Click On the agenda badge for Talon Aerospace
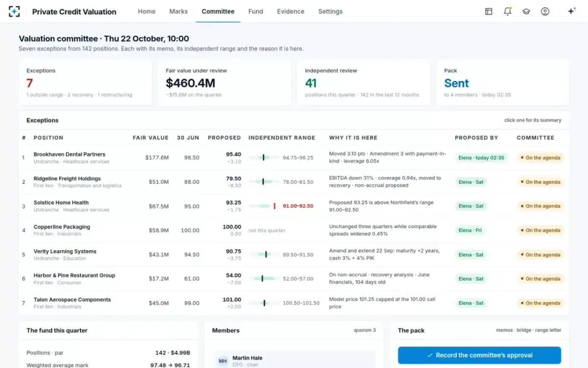The image size is (588, 368). [x=540, y=303]
